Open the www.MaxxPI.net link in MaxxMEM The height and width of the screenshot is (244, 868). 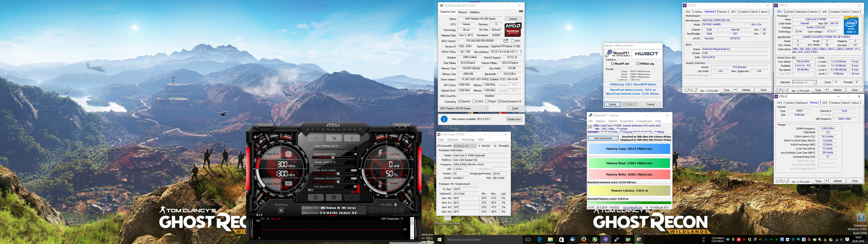632,208
